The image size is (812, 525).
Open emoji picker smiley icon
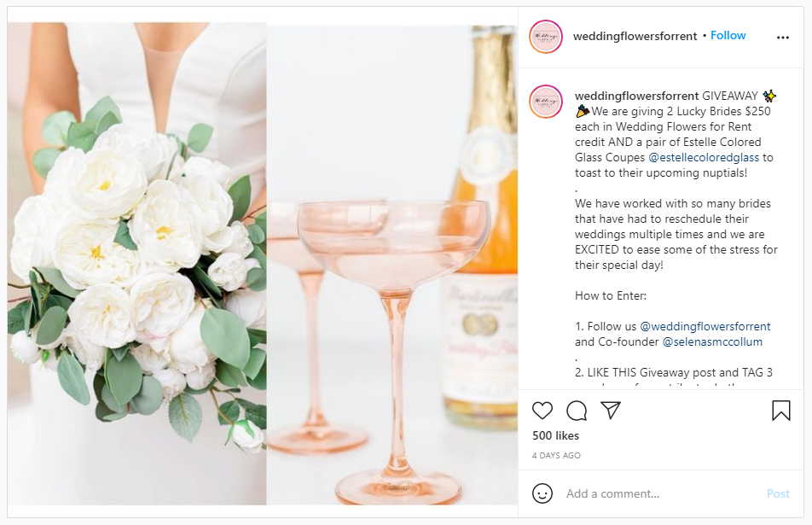542,493
